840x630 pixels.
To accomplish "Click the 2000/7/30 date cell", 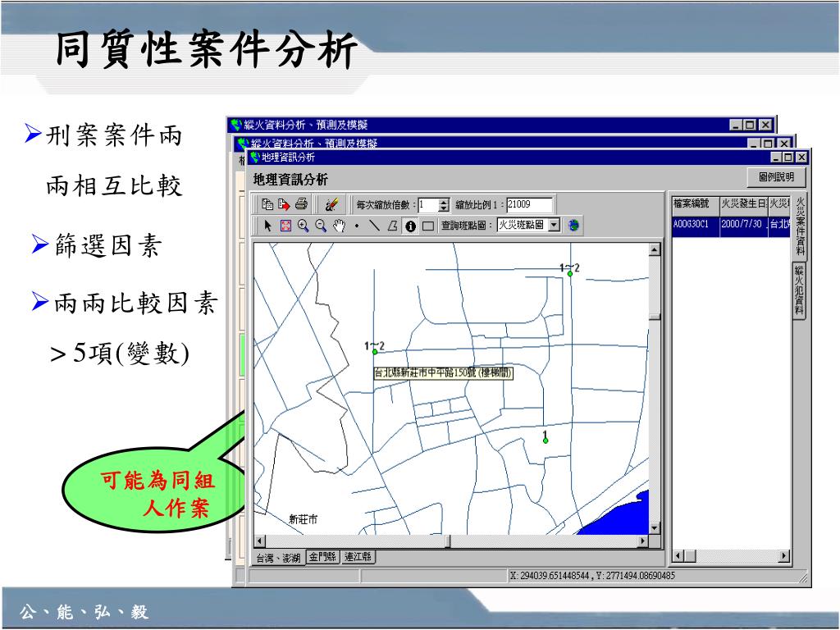I will (743, 225).
